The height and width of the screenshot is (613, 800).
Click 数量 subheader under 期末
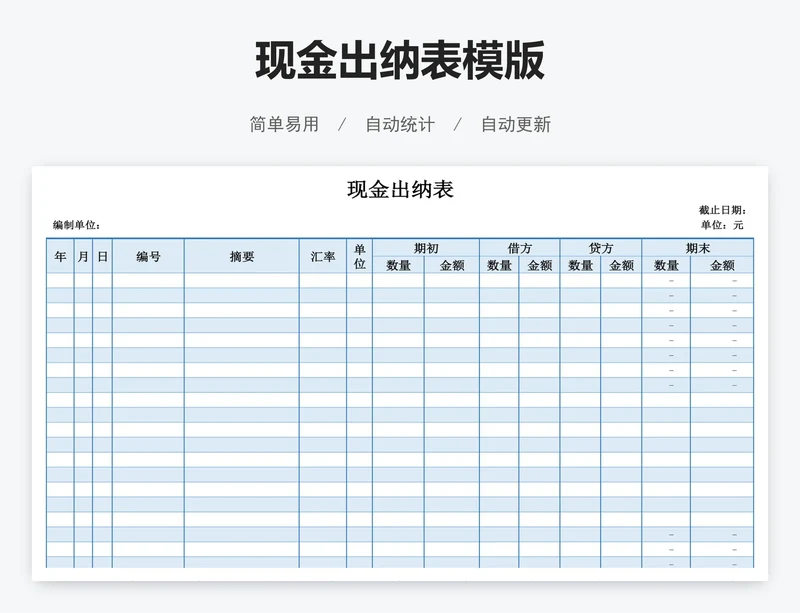[666, 265]
